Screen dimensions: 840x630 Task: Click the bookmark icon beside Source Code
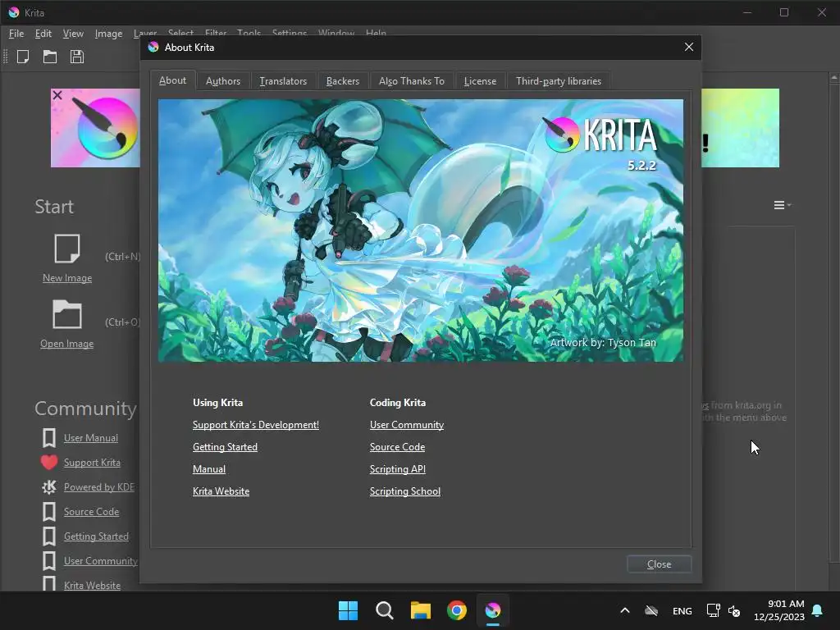click(x=48, y=512)
